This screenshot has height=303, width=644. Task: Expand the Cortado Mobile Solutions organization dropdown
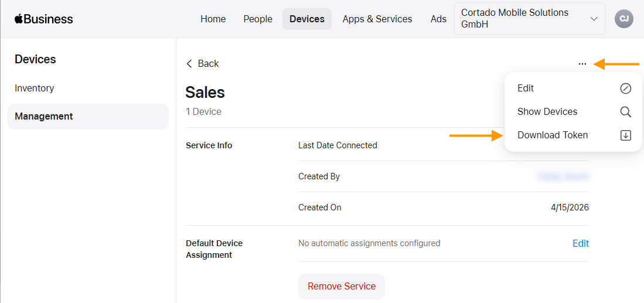pos(529,19)
